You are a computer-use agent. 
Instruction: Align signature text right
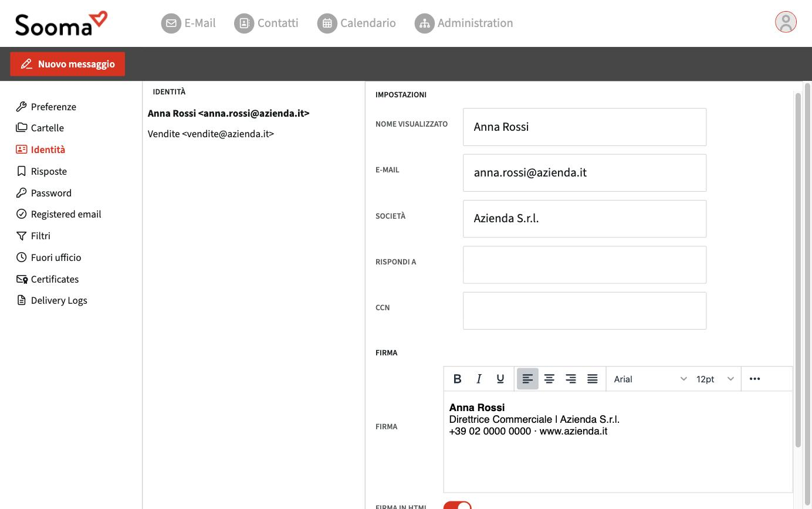point(571,379)
